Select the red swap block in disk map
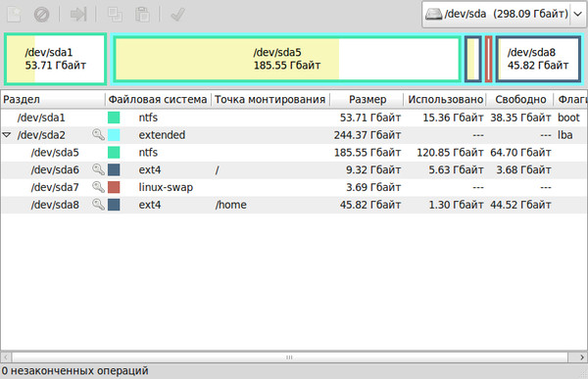 [488, 59]
